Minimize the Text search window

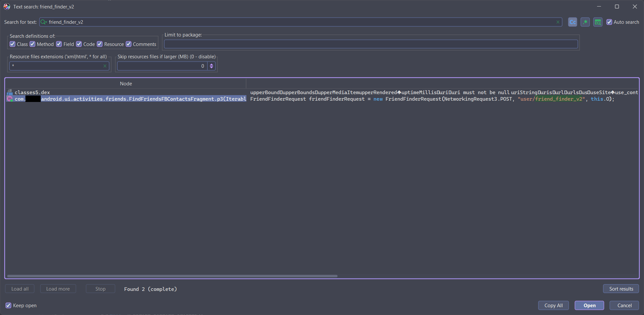(x=599, y=7)
